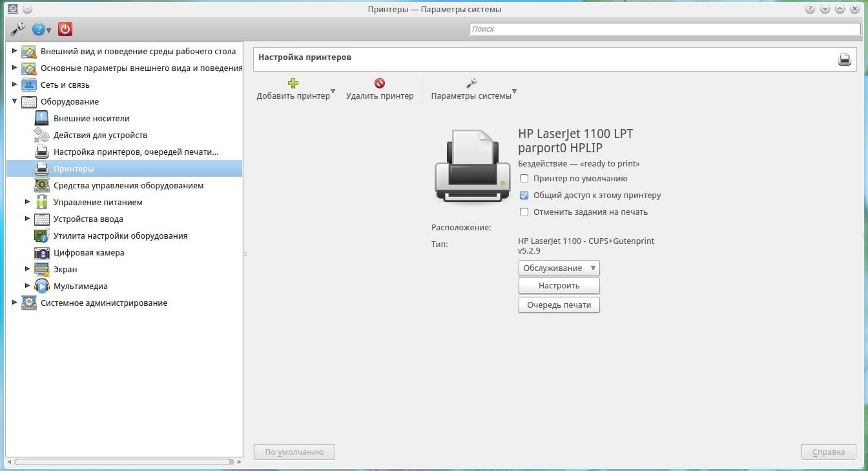The image size is (868, 471).
Task: Click the red Удалить принтер icon
Action: [x=380, y=83]
